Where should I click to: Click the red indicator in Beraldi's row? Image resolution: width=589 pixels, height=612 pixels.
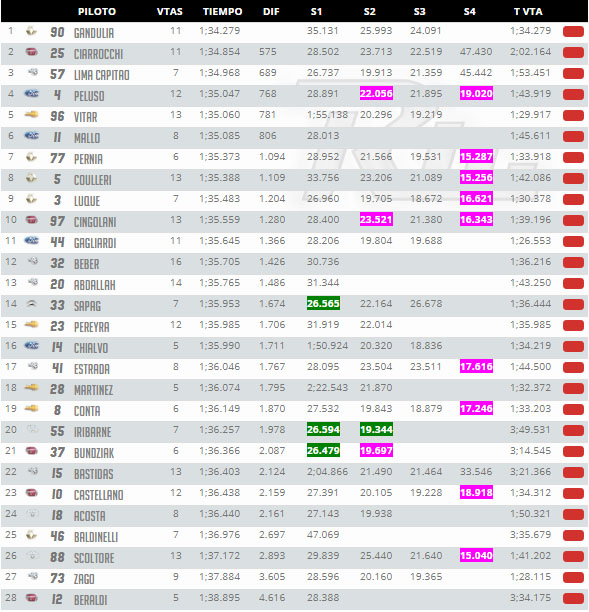click(573, 598)
